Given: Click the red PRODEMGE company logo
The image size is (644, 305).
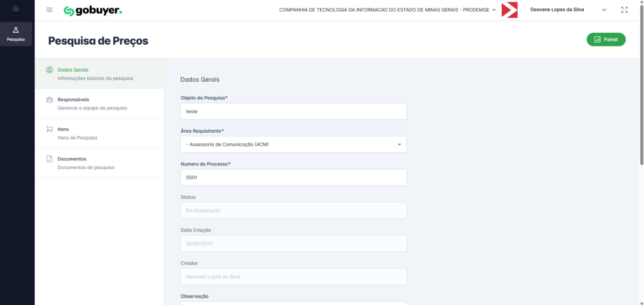Looking at the screenshot, I should [509, 10].
